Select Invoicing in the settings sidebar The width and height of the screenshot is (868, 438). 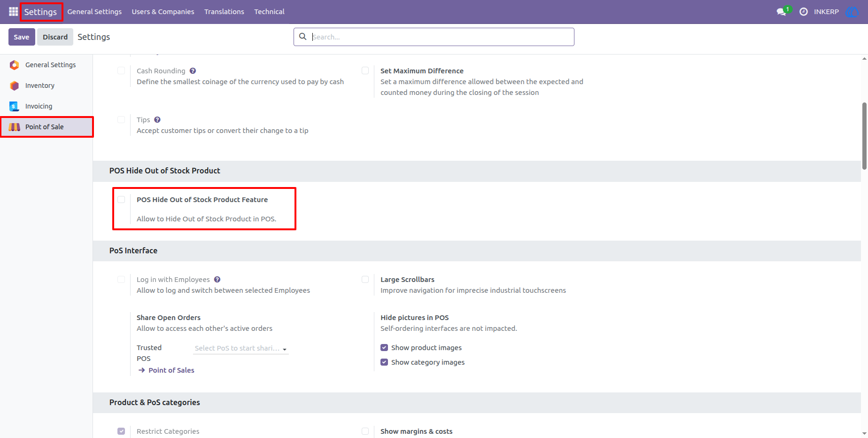click(x=46, y=106)
